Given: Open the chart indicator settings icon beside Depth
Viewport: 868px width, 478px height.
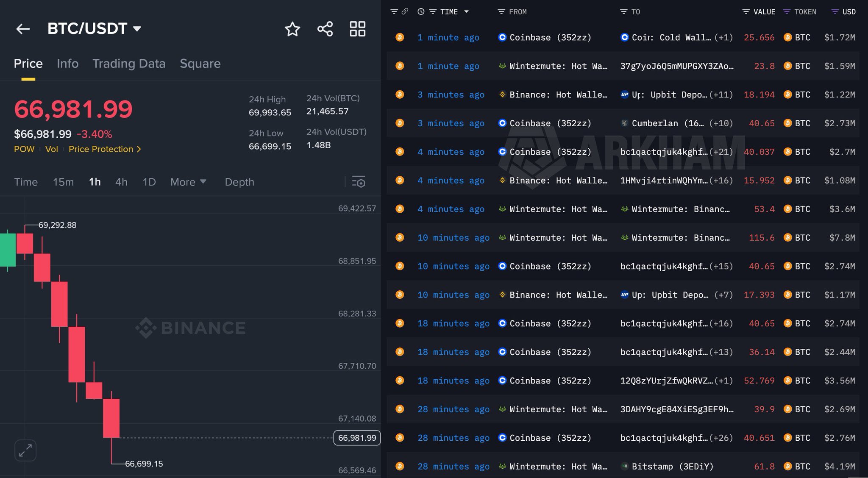Looking at the screenshot, I should click(x=359, y=182).
